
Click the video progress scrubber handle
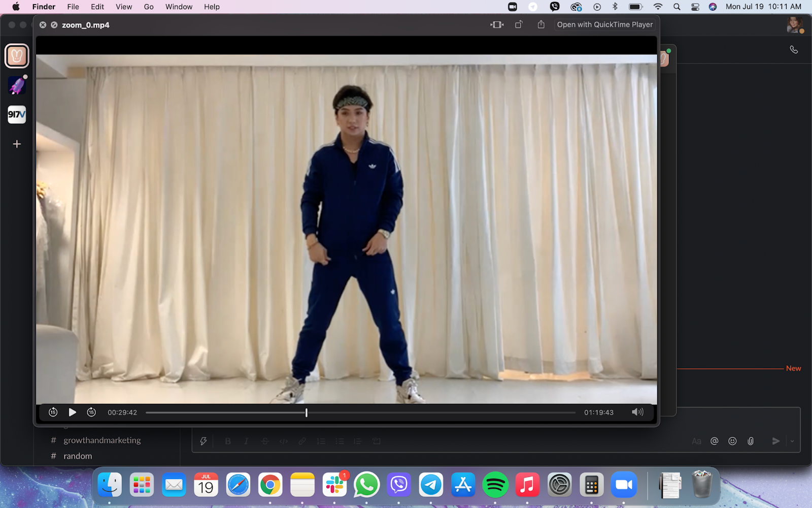point(307,412)
